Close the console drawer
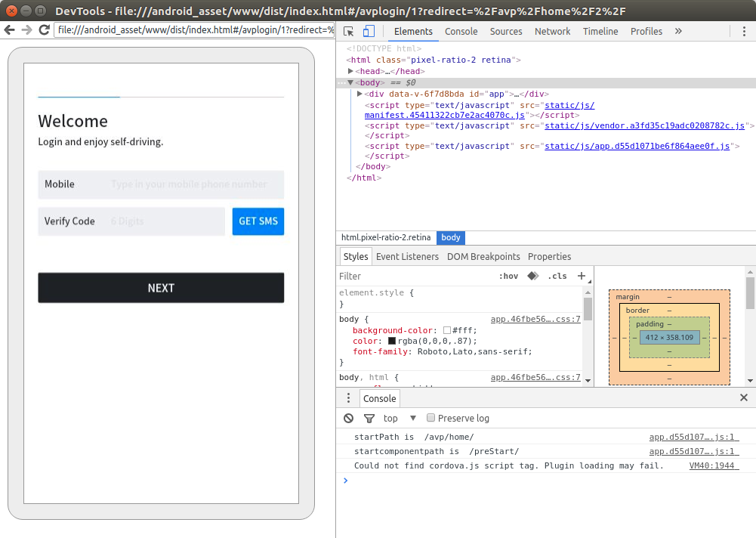Screen dimensions: 756x538 point(743,397)
